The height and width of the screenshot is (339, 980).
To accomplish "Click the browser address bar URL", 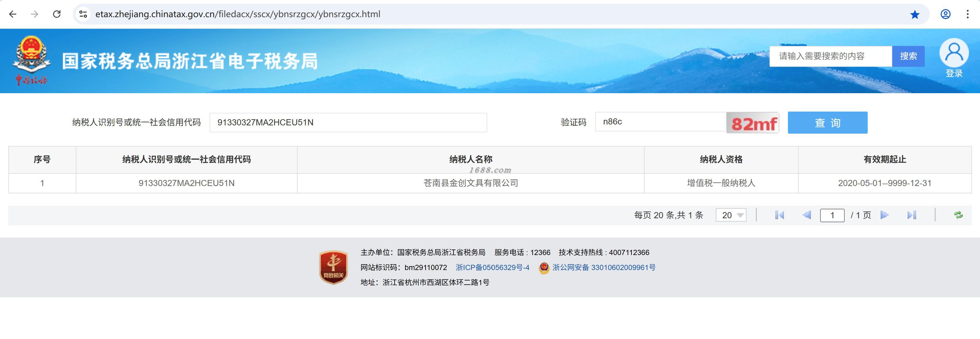I will (238, 14).
